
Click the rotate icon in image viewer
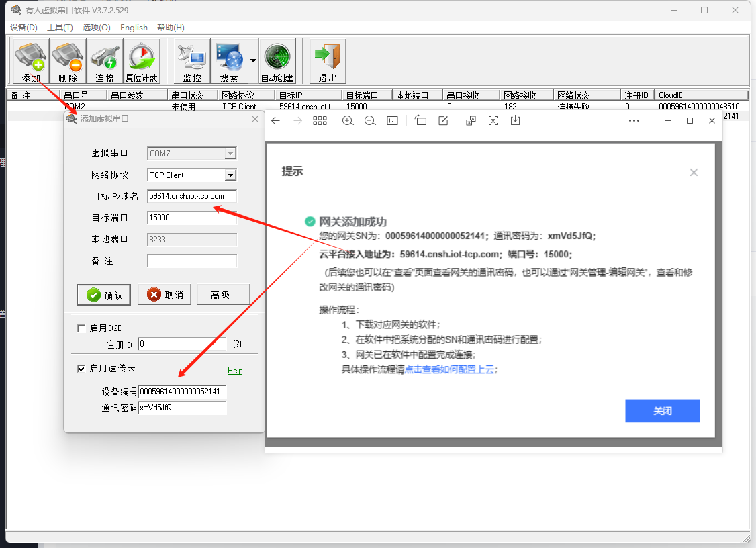tap(420, 120)
